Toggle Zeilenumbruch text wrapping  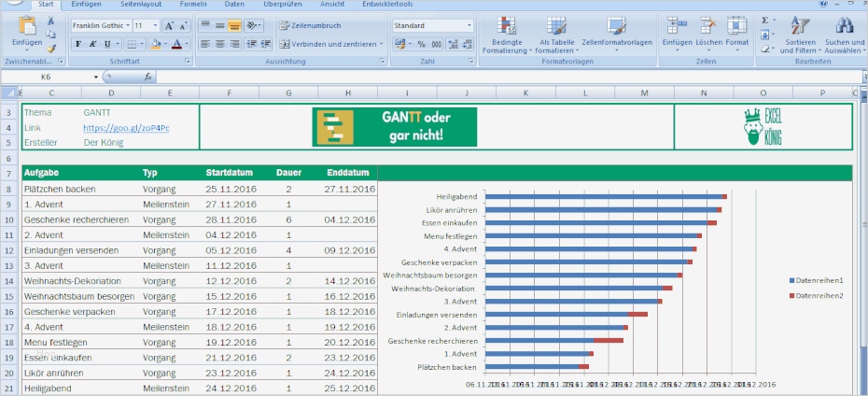point(311,26)
